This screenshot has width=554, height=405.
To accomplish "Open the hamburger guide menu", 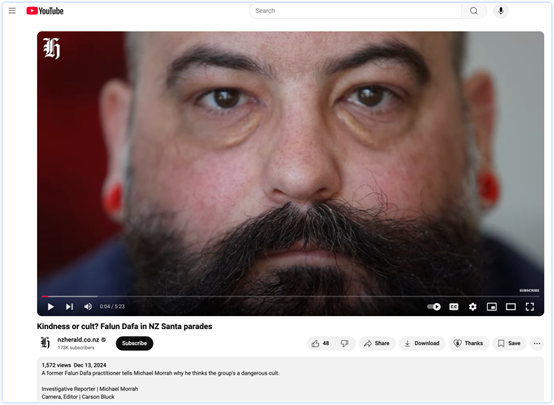I will coord(12,11).
